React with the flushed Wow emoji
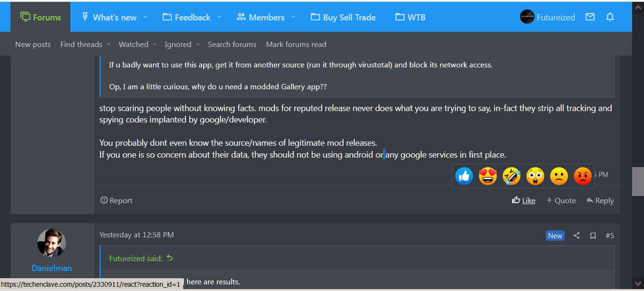 pyautogui.click(x=535, y=177)
